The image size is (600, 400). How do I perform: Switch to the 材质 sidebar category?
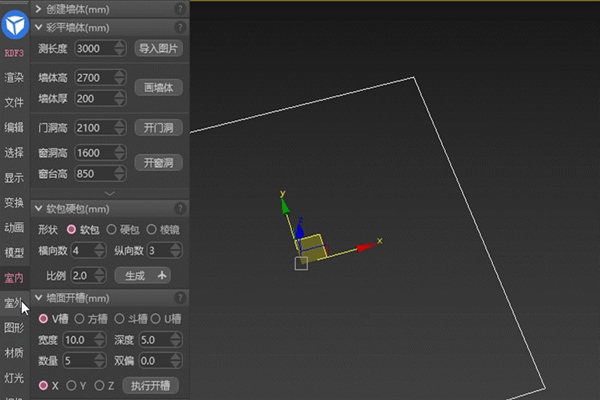14,352
